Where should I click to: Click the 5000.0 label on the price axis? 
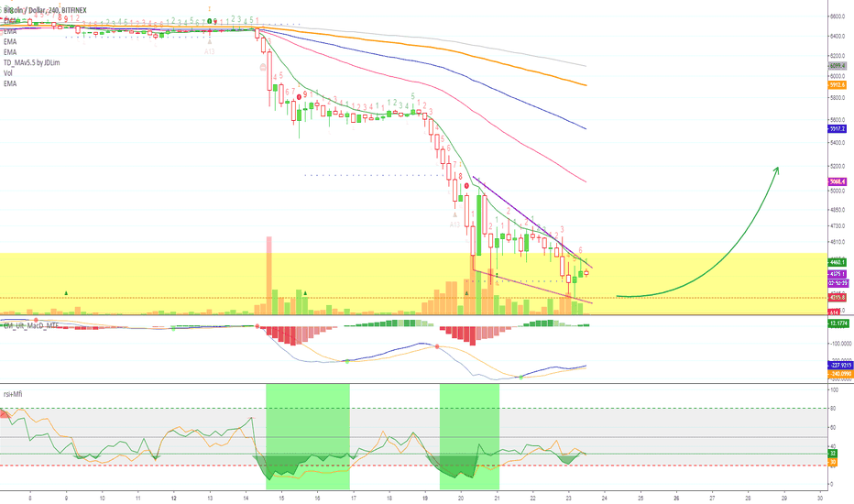point(838,191)
